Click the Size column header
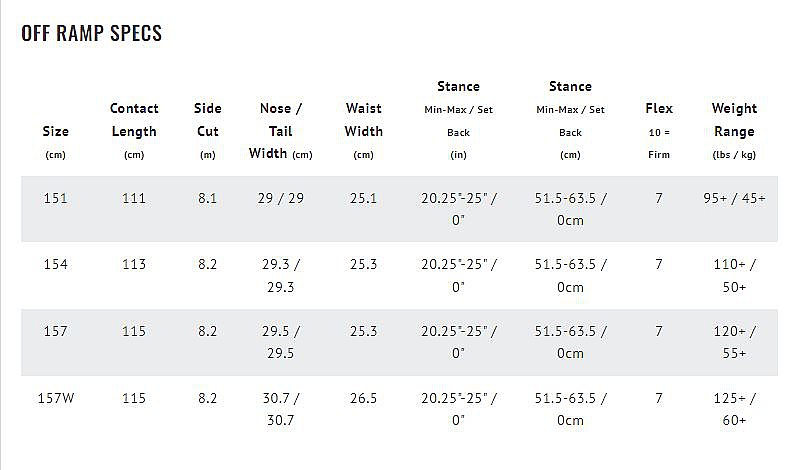This screenshot has width=785, height=470. (56, 132)
